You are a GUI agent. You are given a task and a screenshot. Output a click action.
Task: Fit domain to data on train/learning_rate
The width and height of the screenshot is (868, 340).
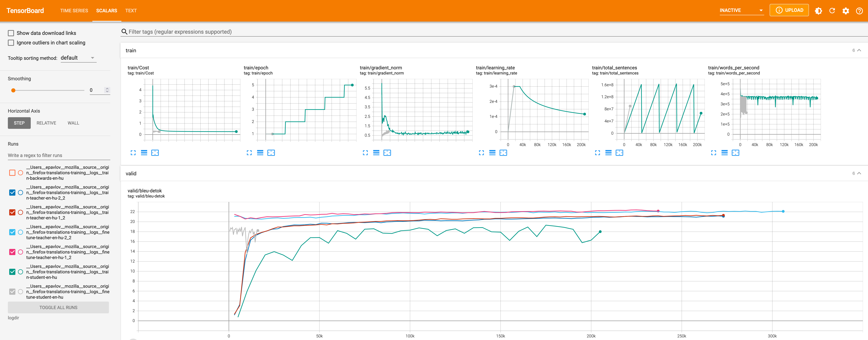click(x=503, y=153)
